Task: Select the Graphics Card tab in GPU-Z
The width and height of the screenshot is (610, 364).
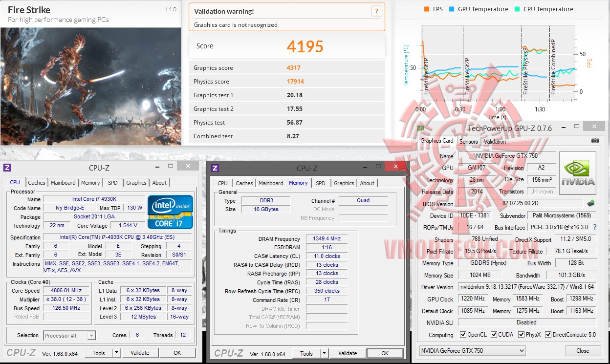Action: pyautogui.click(x=437, y=141)
